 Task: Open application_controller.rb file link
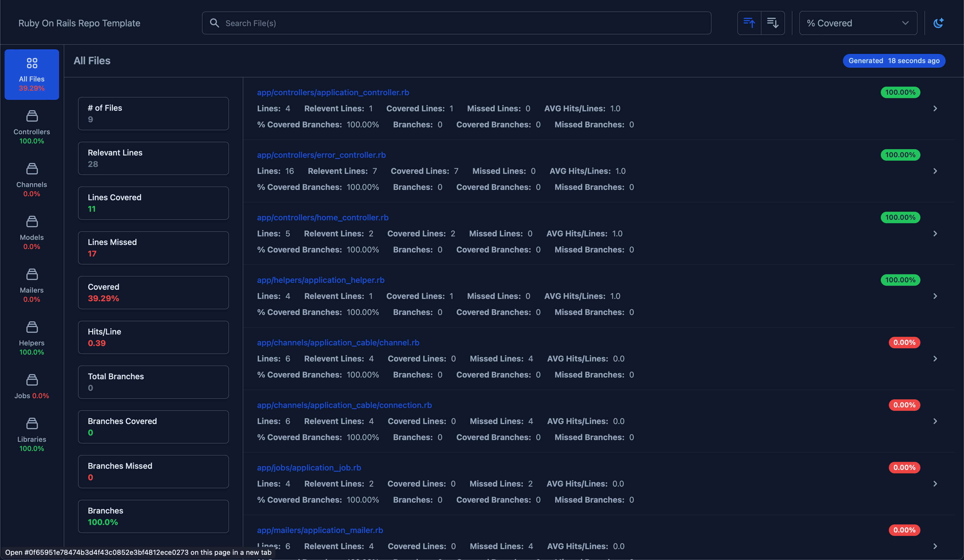click(x=333, y=92)
